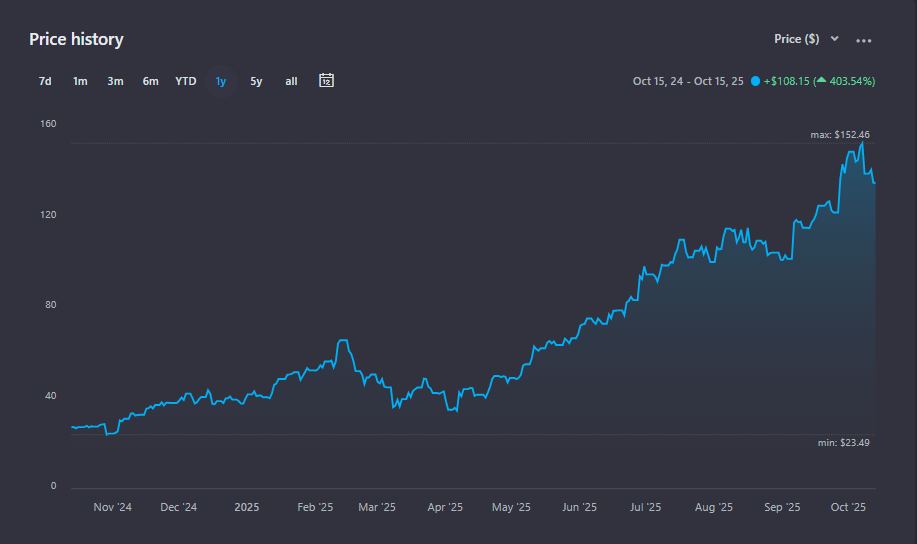
Task: Click the green up-arrow percent change indicator
Action: pyautogui.click(x=820, y=81)
